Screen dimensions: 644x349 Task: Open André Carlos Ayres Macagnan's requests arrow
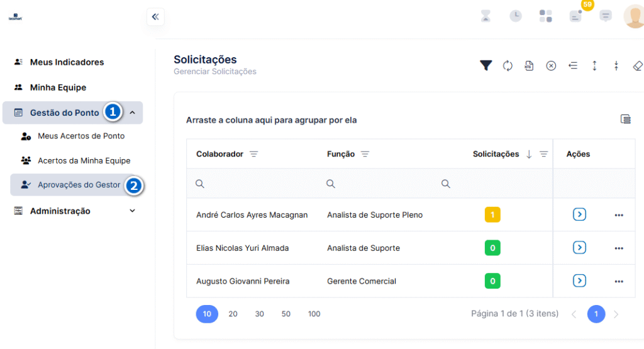[579, 214]
